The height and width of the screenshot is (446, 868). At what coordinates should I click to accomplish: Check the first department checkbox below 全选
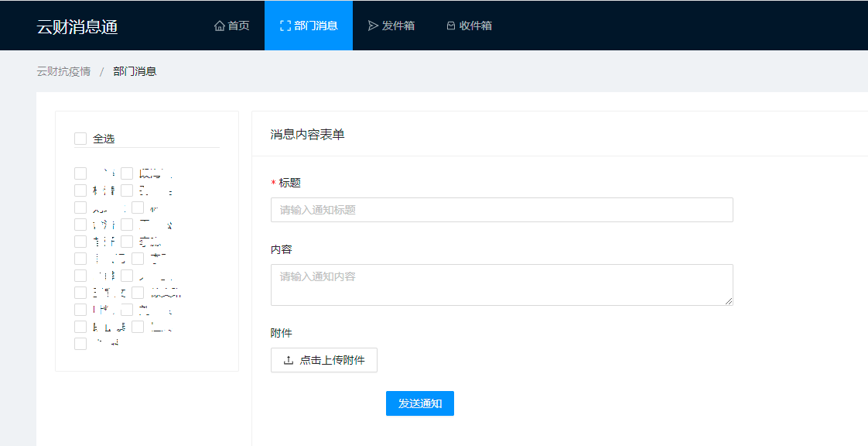[x=80, y=173]
